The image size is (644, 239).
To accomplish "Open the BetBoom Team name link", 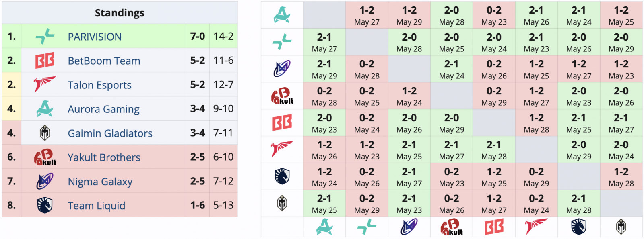I will (104, 61).
